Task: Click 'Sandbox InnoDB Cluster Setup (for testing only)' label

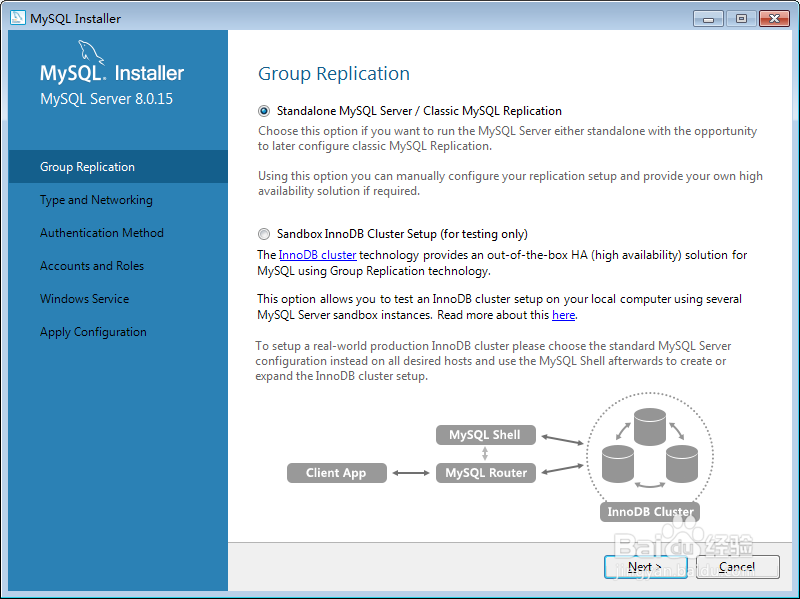Action: coord(402,234)
